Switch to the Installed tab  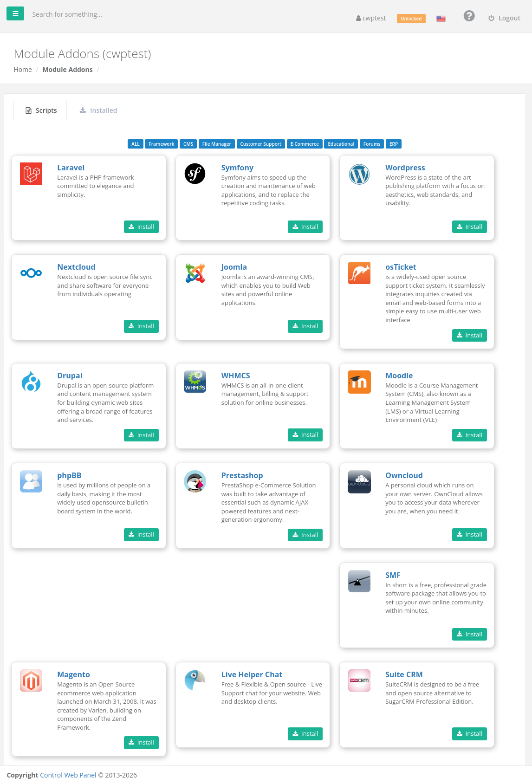click(98, 110)
